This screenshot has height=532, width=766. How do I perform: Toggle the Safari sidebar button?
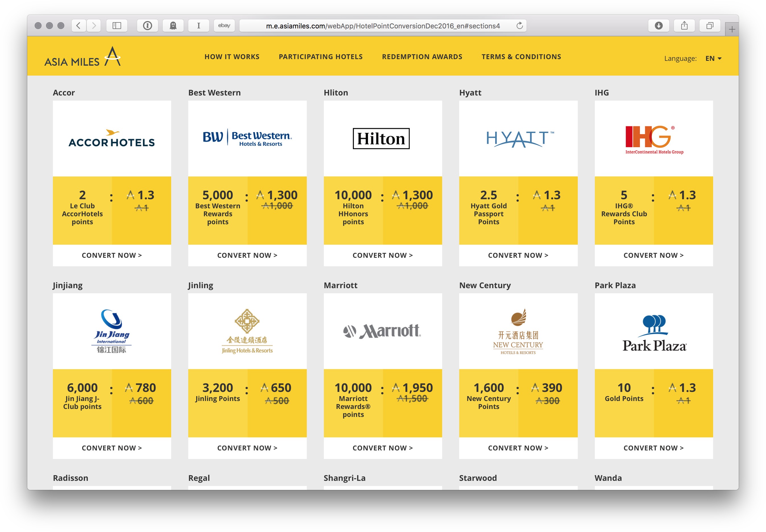117,26
